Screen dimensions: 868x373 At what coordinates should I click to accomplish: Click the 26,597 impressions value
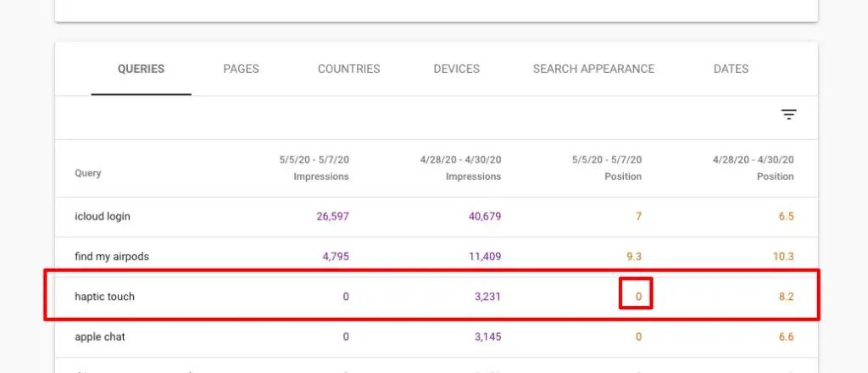(x=332, y=216)
